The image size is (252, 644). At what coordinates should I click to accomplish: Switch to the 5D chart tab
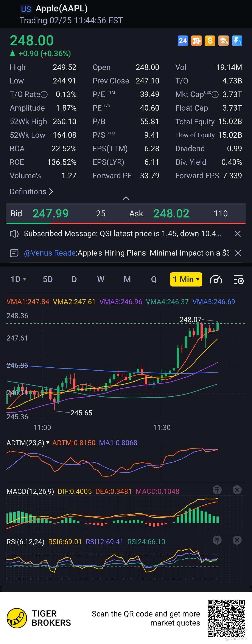48,279
